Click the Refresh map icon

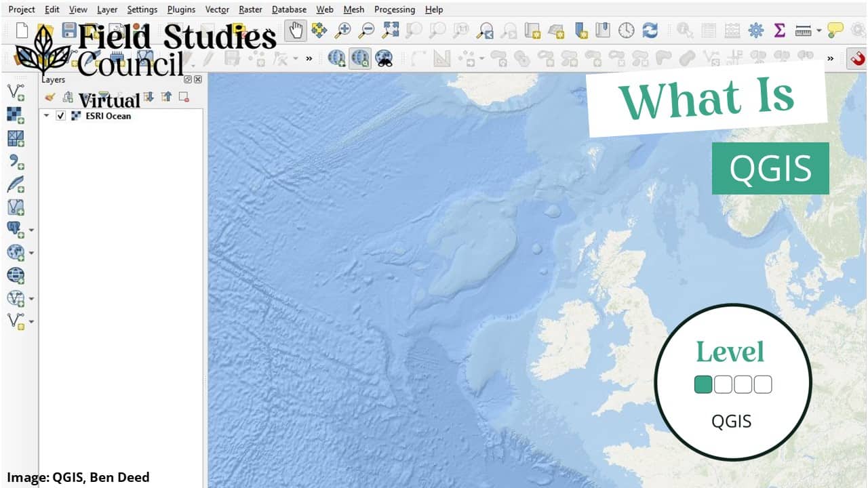(650, 30)
